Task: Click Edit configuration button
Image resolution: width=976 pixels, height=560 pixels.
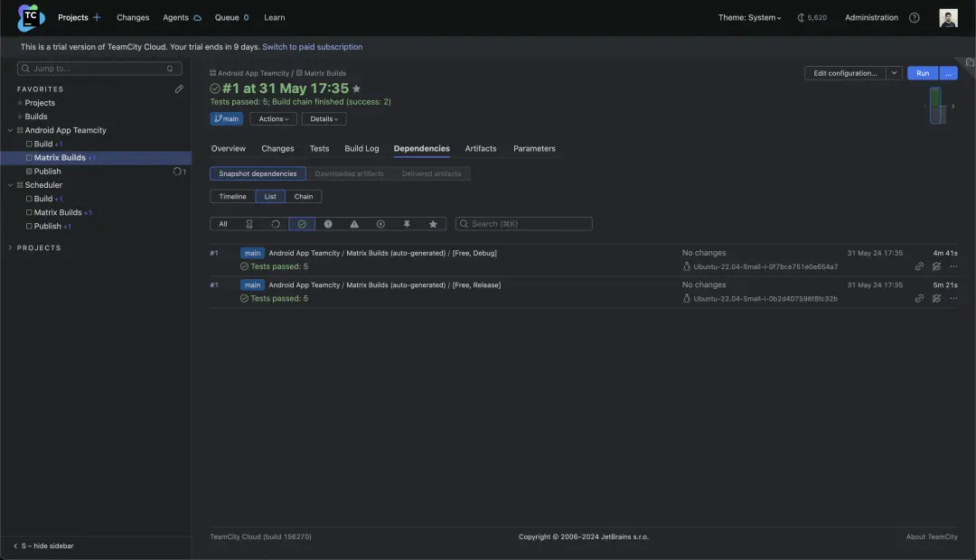Action: point(845,73)
